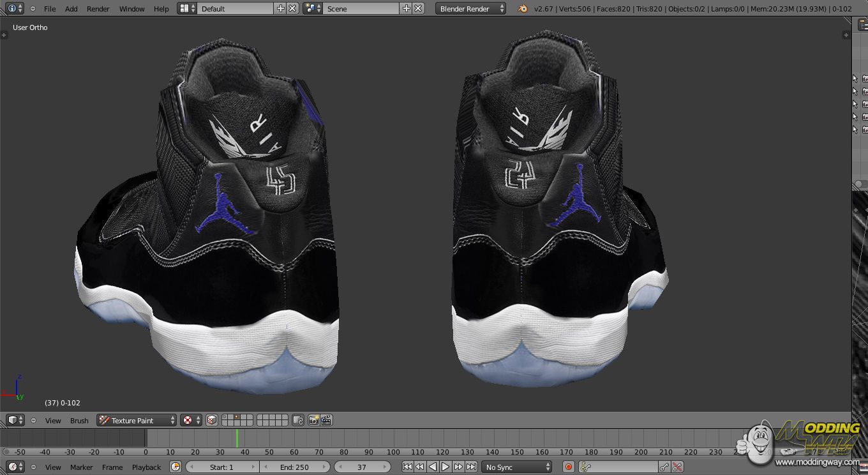Insert keyframe using the key icon
Screen dimensions: 868x475
click(664, 467)
